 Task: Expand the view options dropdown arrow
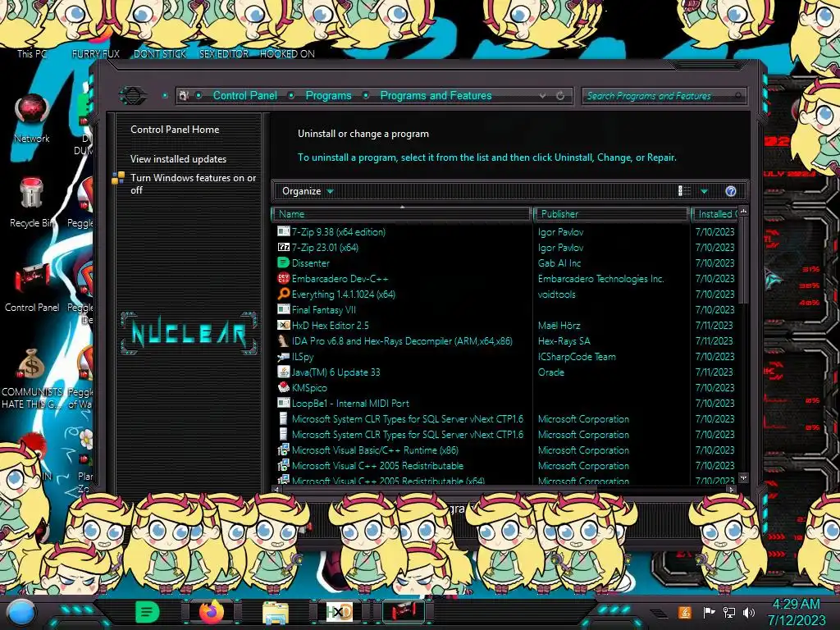pos(705,191)
